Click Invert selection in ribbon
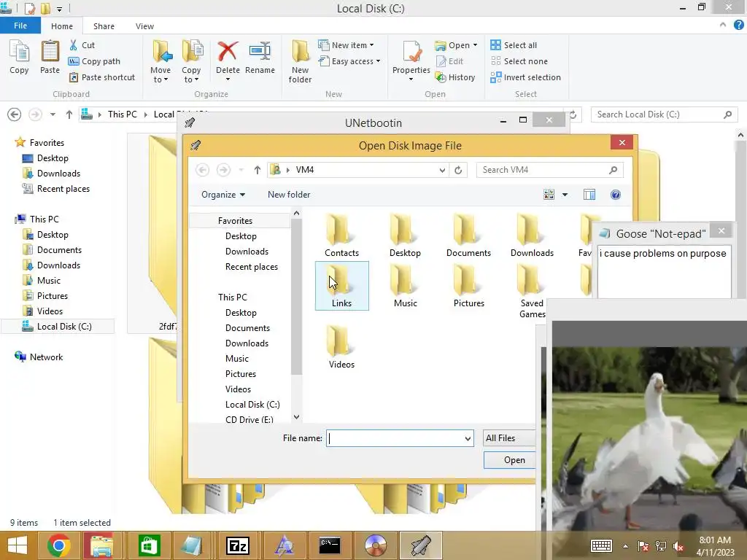 (525, 77)
